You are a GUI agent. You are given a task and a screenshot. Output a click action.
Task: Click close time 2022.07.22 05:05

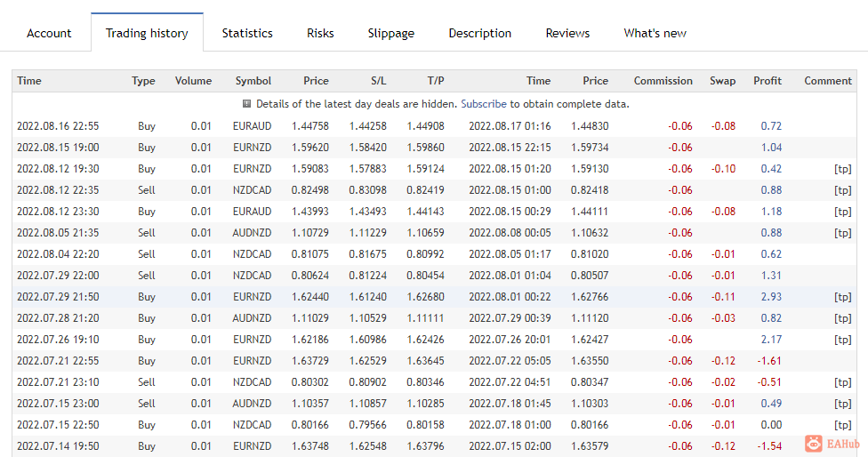pos(510,361)
